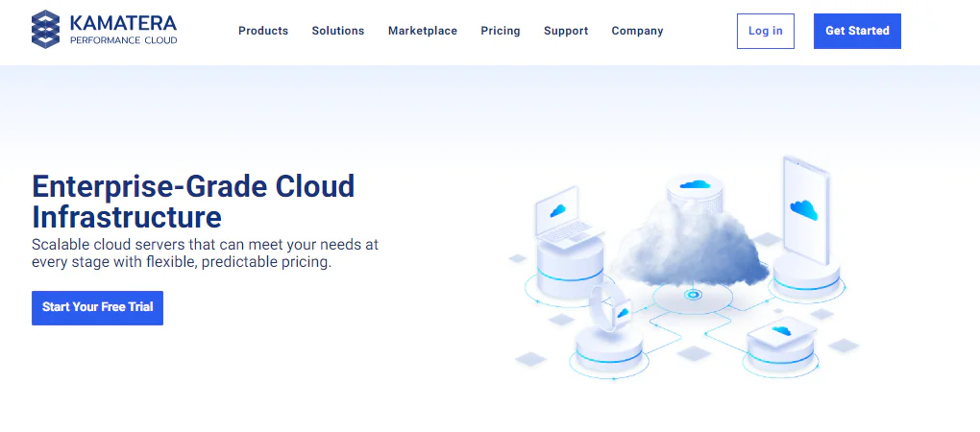This screenshot has width=980, height=432.
Task: Click the small tablet cloud icon
Action: (x=782, y=333)
